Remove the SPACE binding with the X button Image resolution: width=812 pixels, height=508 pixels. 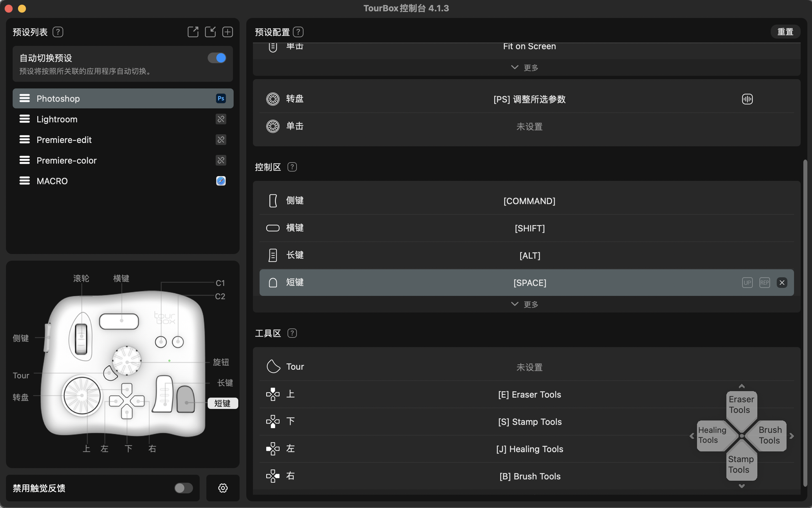(x=782, y=283)
